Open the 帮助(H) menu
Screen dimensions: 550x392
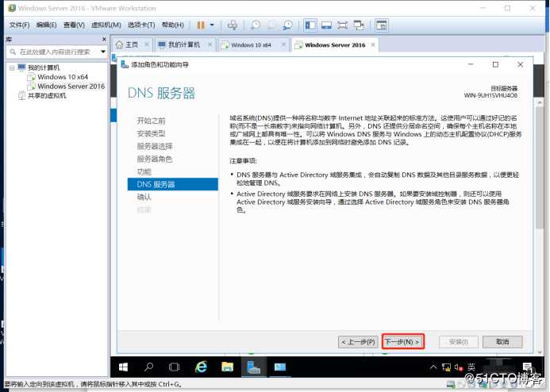pyautogui.click(x=172, y=25)
